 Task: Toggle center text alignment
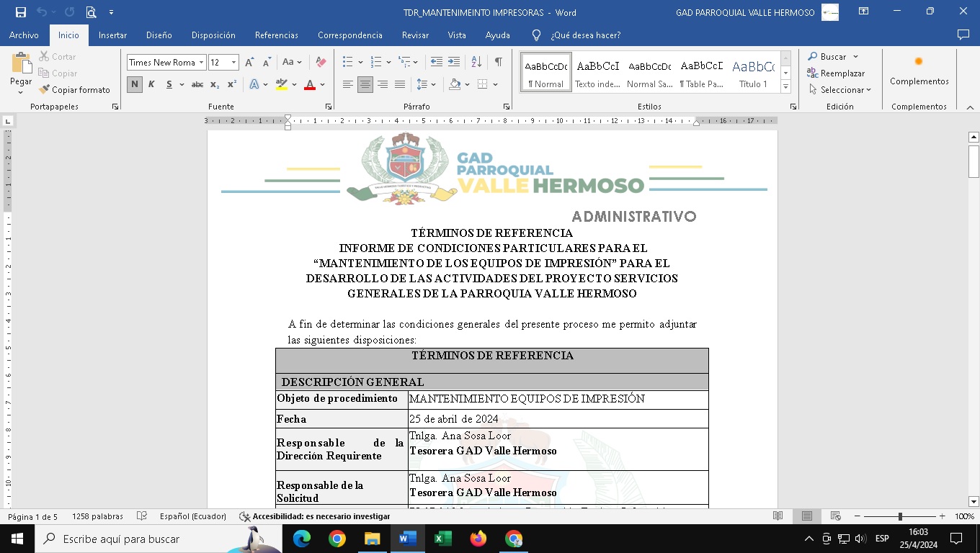coord(365,84)
